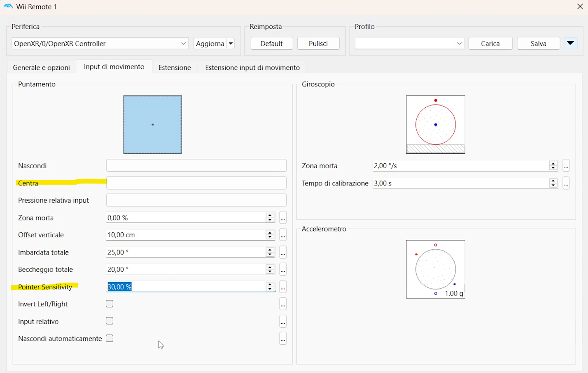Switch to the Generale e opzioni tab
Screen dimensions: 588x373
tap(42, 67)
